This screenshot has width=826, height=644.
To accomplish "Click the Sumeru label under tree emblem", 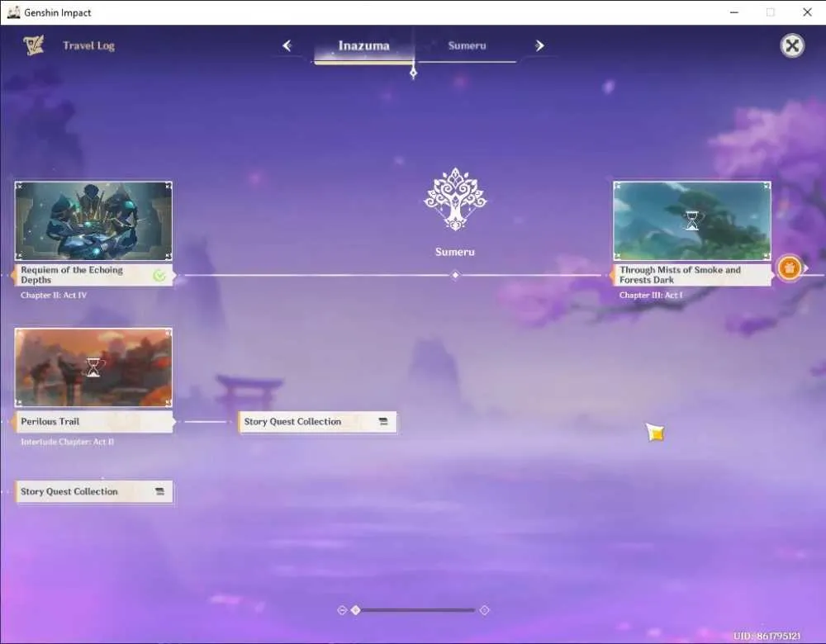I will 455,252.
